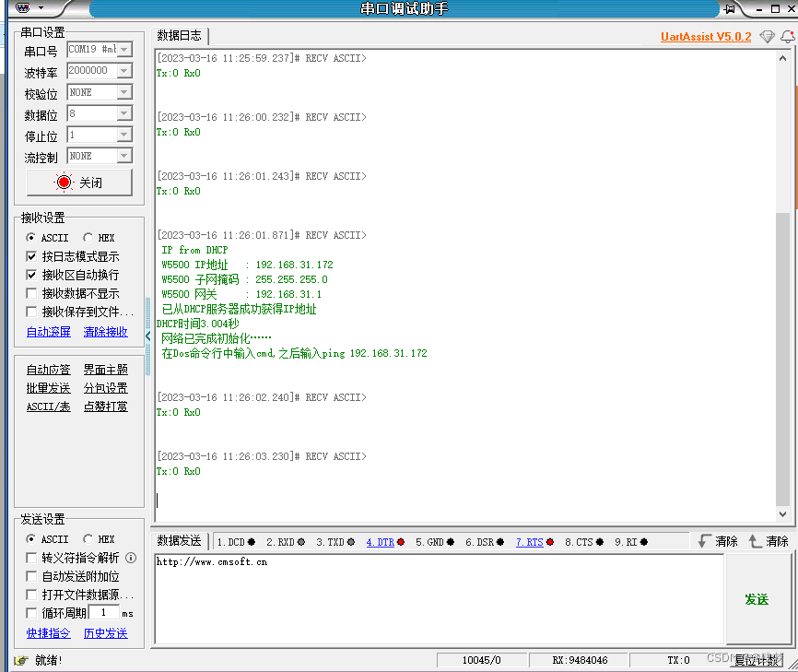Screen dimensions: 798x672
Task: Switch to the 数据发送 tab
Action: click(179, 541)
